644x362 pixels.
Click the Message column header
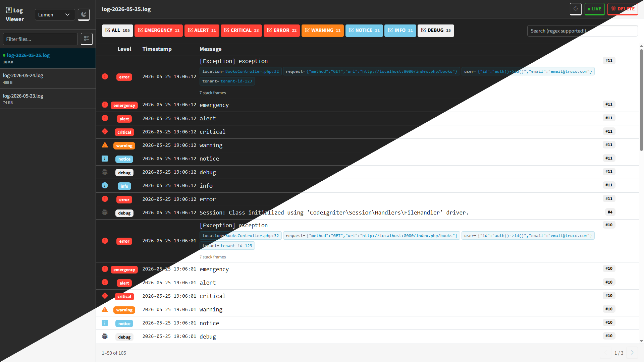tap(210, 49)
